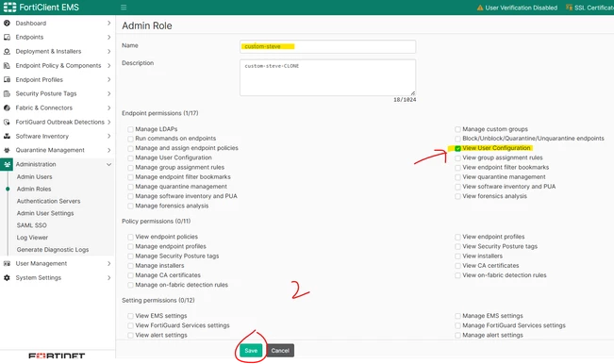Screen dimensions: 614x364
Task: Expand Software Inventory chevron
Action: [108, 136]
